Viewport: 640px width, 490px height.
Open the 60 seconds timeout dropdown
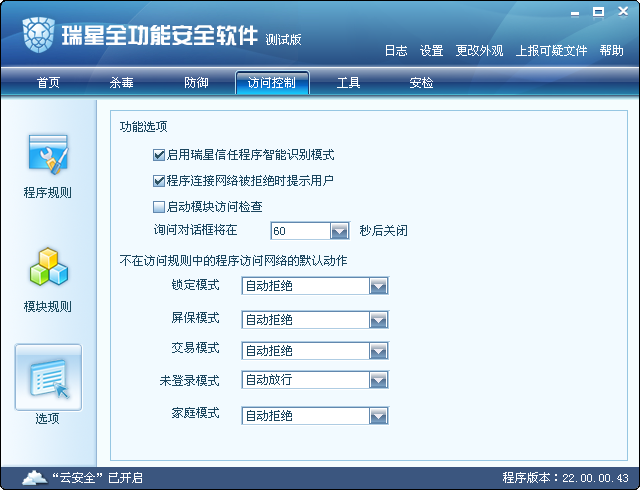(310, 231)
